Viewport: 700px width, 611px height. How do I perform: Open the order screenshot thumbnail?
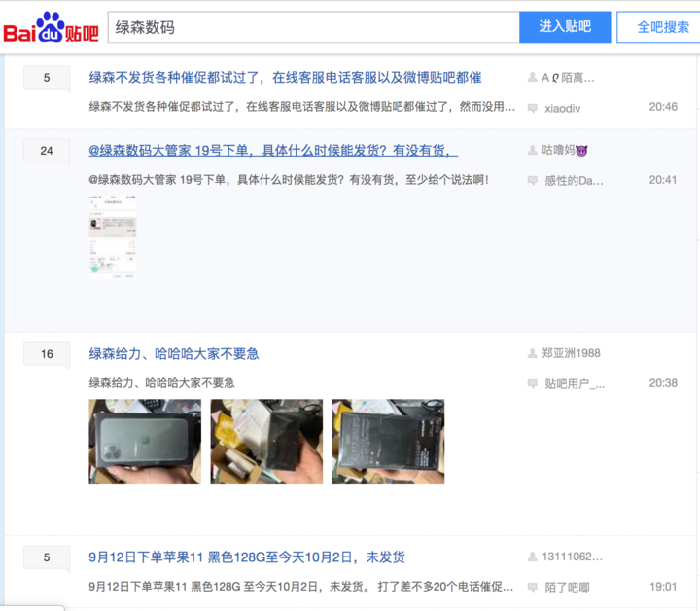click(x=113, y=237)
